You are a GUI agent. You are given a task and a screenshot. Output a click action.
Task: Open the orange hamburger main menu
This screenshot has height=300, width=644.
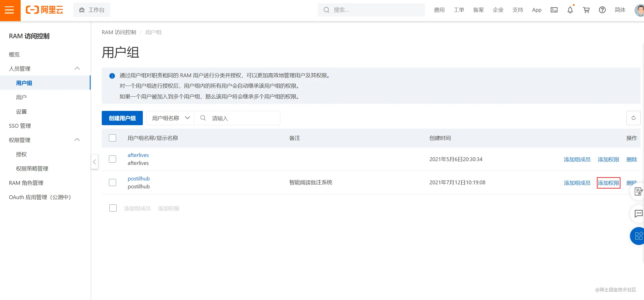pos(10,10)
